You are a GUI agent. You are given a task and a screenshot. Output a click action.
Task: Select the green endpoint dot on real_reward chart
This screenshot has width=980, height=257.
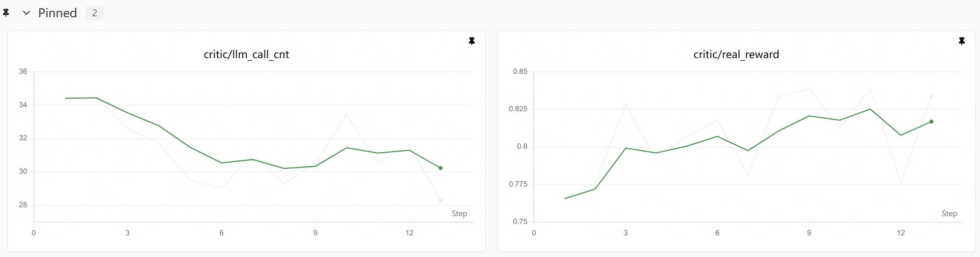coord(931,122)
